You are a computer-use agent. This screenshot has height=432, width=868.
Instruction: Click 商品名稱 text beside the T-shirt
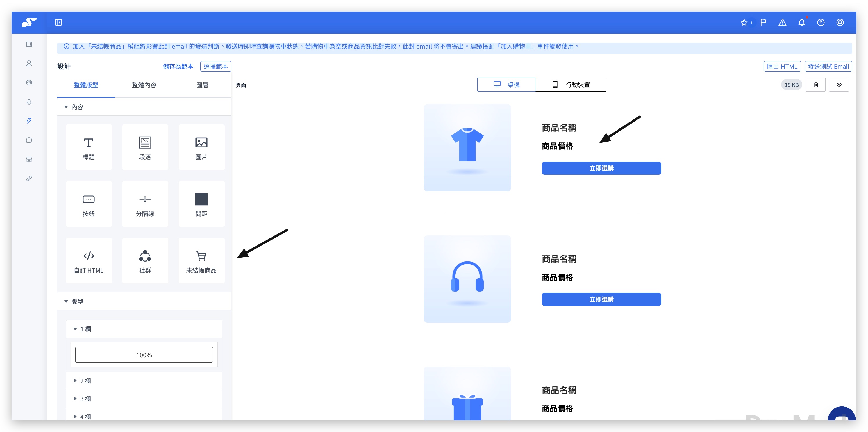pos(559,128)
